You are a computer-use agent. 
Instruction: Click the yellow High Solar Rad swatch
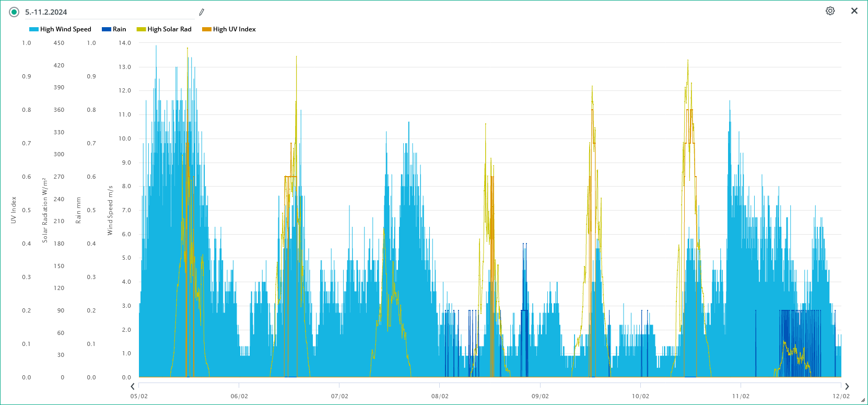click(141, 29)
